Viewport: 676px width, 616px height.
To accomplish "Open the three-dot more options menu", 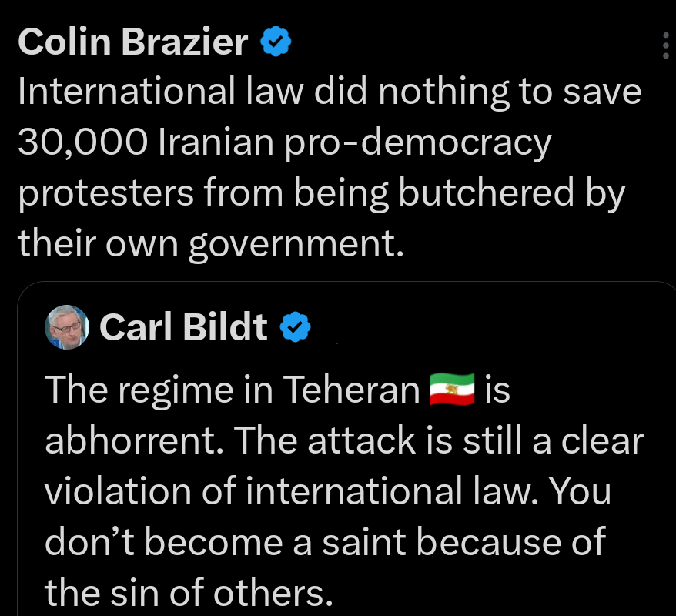I will coord(667,46).
